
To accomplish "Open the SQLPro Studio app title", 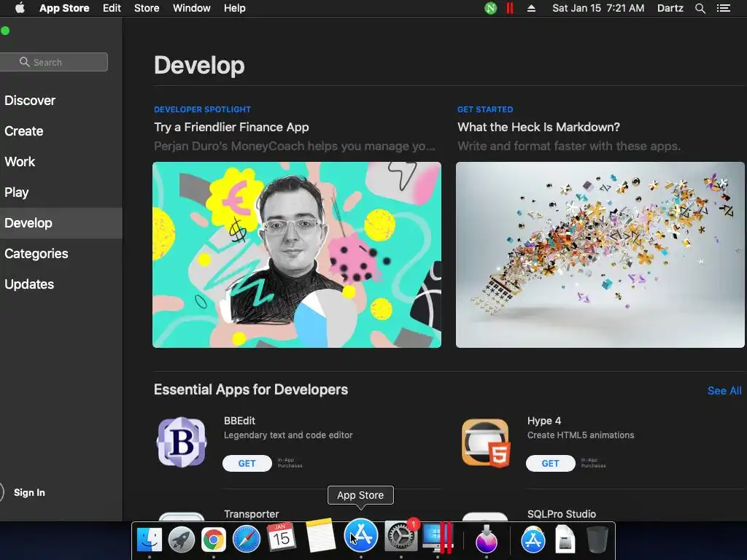I will (x=561, y=514).
